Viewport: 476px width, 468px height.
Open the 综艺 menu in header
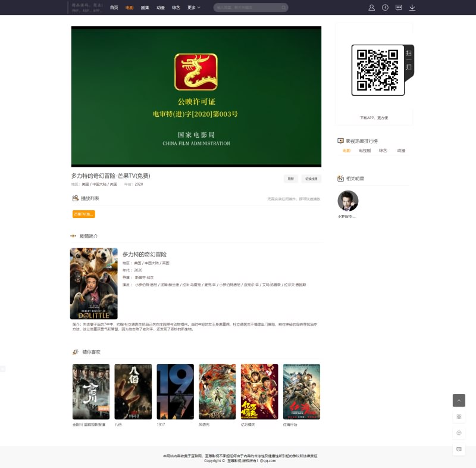tap(176, 8)
